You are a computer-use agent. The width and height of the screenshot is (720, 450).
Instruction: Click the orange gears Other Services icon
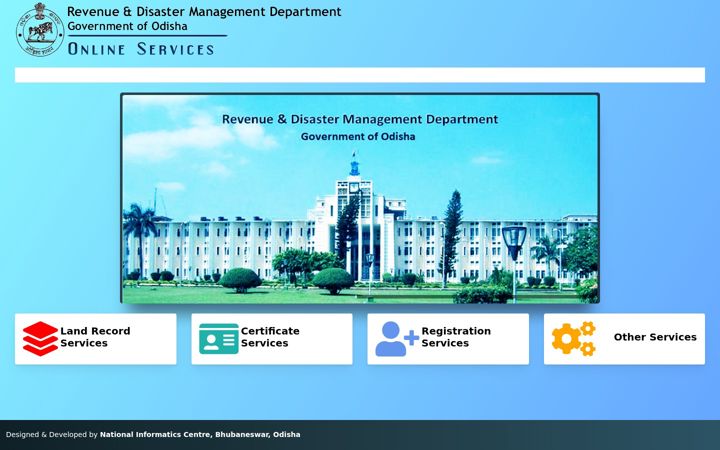click(574, 338)
